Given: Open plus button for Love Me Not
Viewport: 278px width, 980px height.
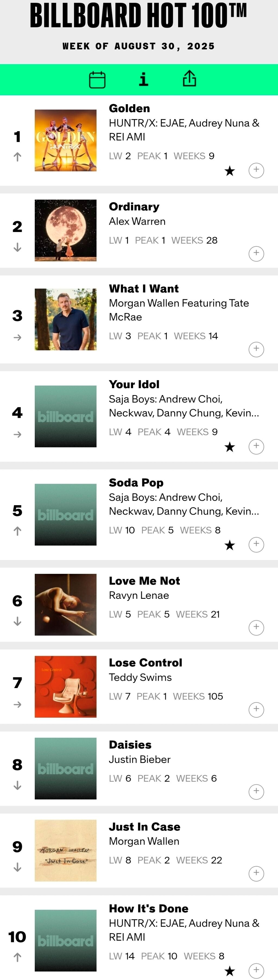Looking at the screenshot, I should [256, 627].
